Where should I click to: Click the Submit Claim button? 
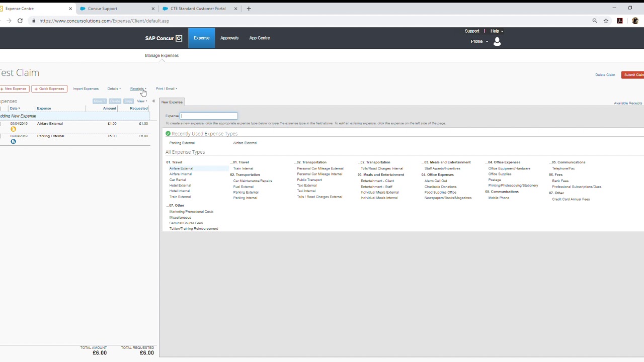pos(633,75)
